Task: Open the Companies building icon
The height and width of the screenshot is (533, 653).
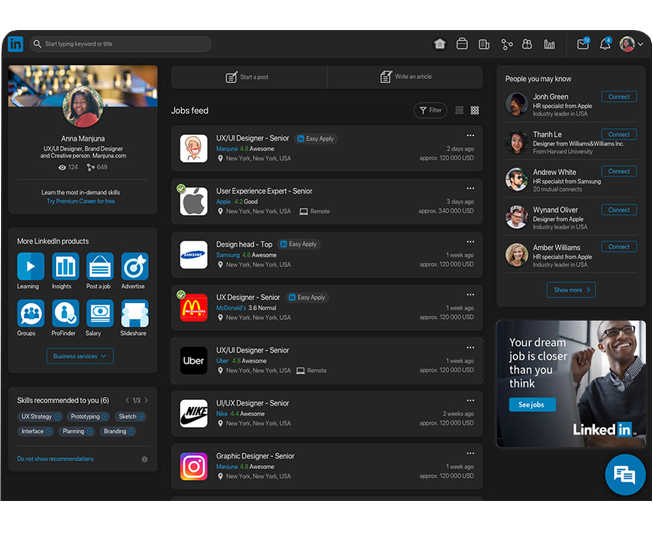Action: 484,44
